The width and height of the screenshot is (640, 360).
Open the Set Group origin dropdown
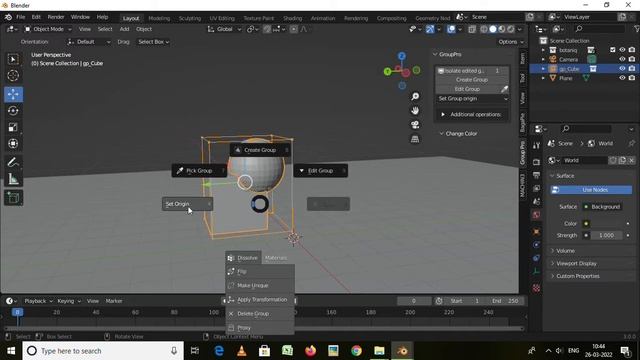(x=473, y=98)
